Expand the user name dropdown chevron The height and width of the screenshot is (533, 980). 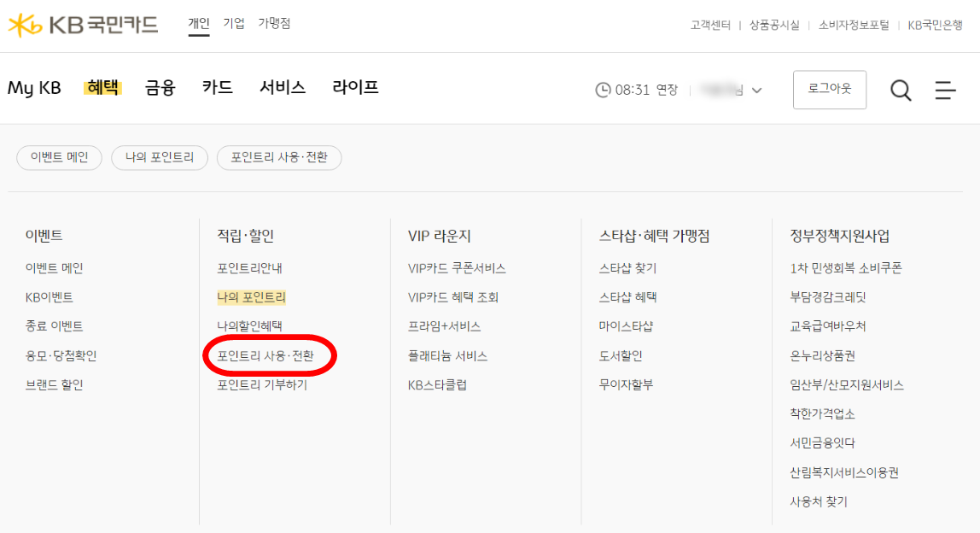point(757,90)
